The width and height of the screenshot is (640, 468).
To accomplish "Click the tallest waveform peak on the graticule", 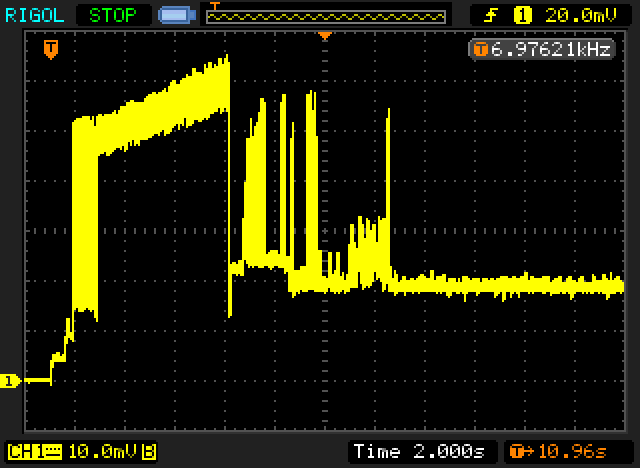I will click(x=227, y=56).
